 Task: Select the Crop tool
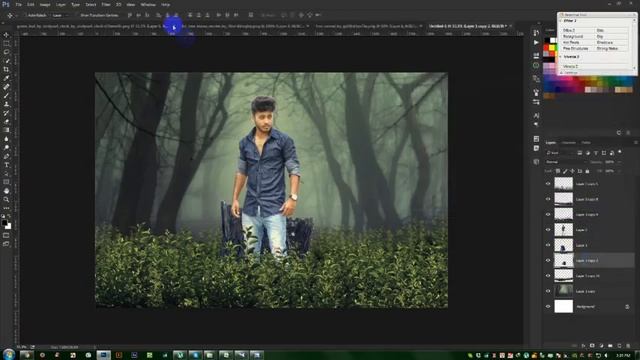pyautogui.click(x=6, y=69)
